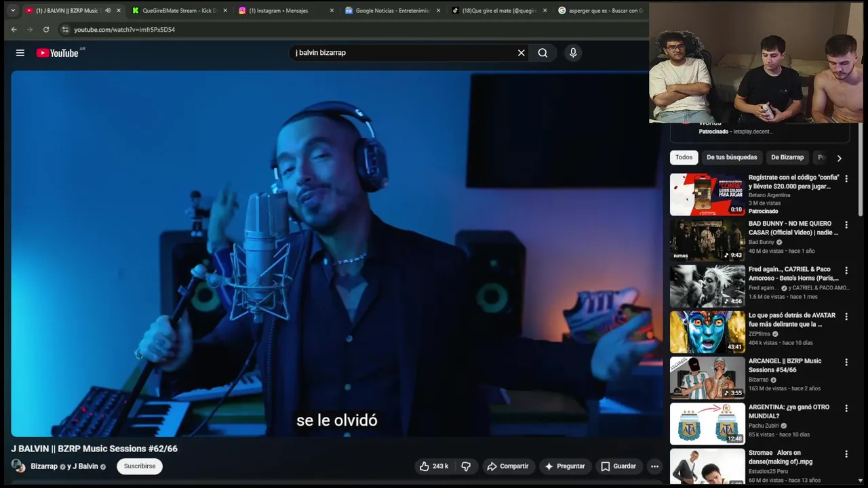Activate voice search microphone

tap(573, 53)
